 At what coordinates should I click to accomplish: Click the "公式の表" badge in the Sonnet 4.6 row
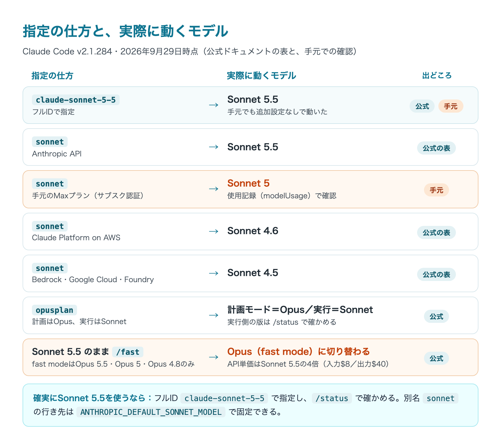click(x=436, y=232)
